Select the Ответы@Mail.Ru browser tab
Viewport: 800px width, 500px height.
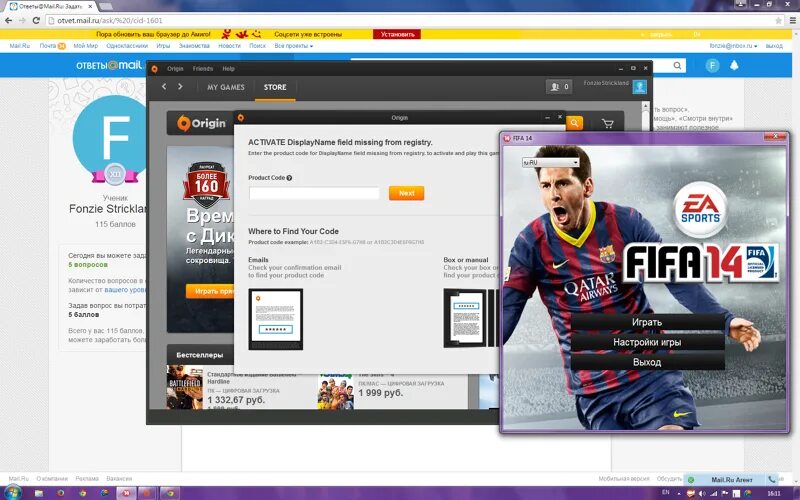(x=51, y=6)
